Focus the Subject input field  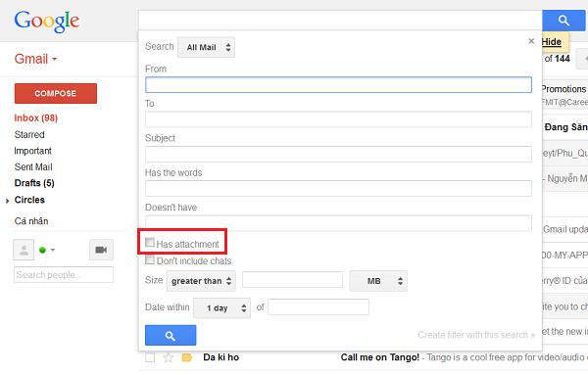click(338, 154)
